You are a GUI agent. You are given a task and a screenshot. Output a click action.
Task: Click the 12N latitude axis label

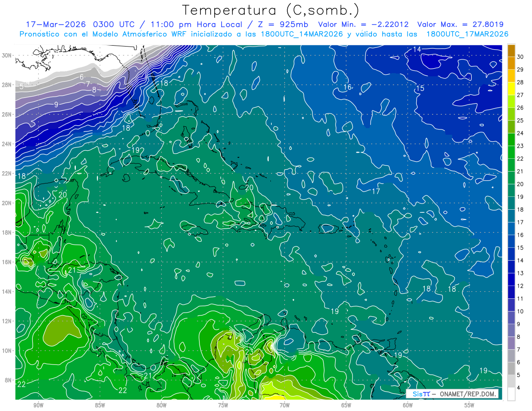(x=8, y=321)
